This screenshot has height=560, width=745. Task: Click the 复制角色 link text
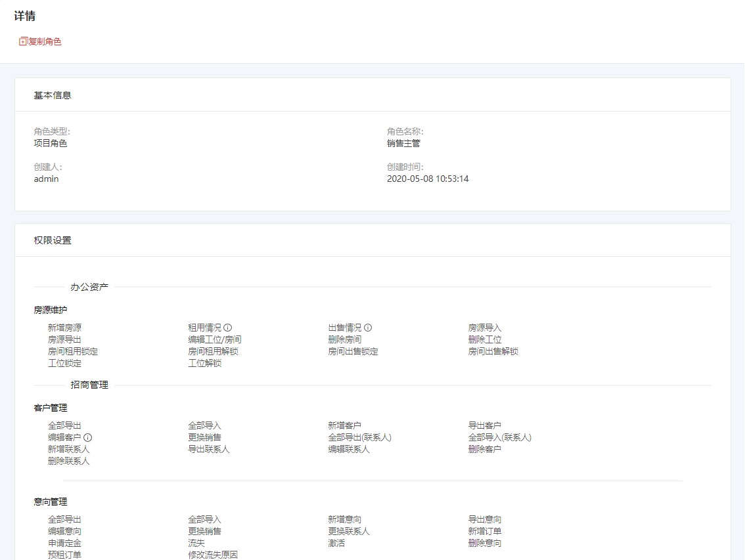45,41
